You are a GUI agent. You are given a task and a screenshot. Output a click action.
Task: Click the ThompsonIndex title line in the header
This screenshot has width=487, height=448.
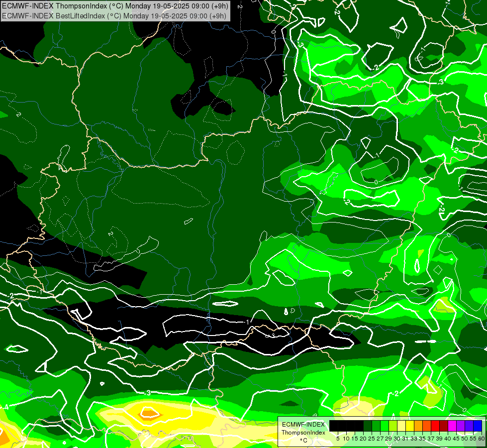pyautogui.click(x=115, y=5)
